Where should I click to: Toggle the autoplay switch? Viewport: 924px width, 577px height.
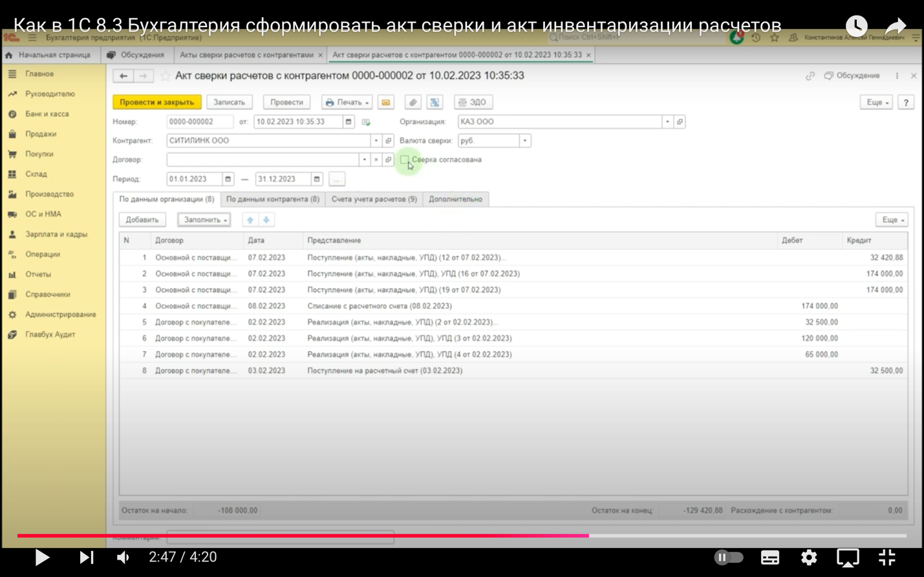click(729, 557)
